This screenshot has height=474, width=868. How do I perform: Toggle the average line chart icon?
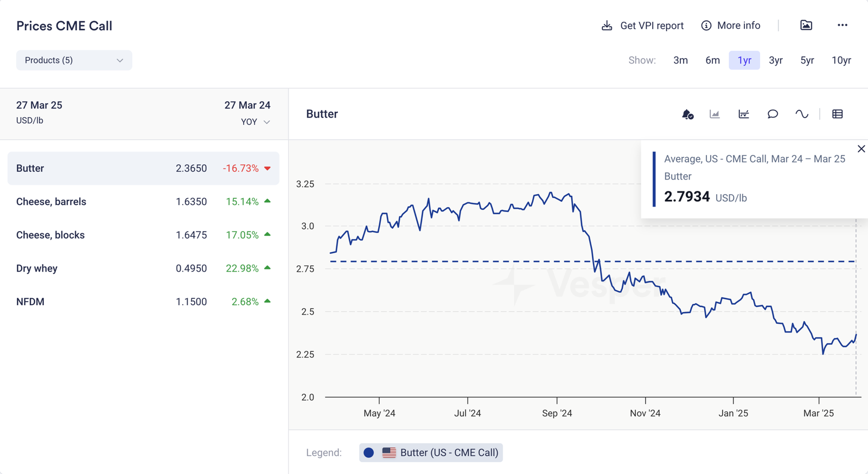click(744, 114)
